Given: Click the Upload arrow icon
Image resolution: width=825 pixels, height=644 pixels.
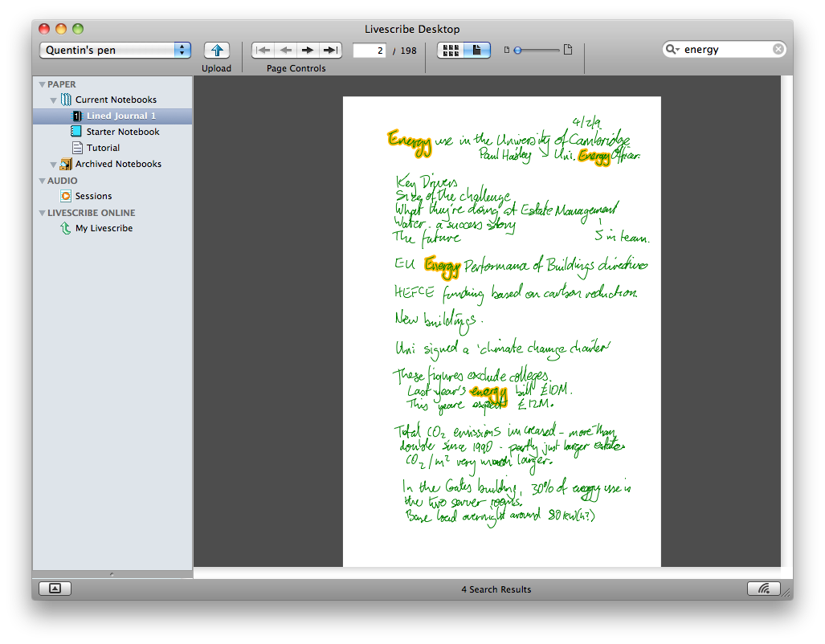Looking at the screenshot, I should click(216, 50).
